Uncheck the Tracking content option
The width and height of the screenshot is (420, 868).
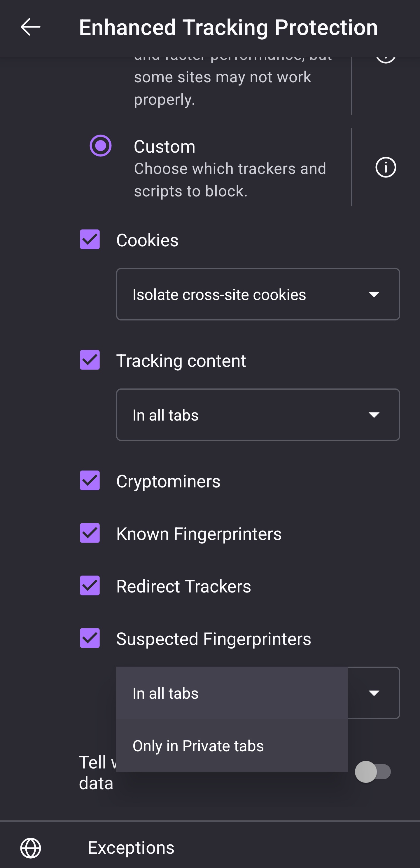click(x=89, y=360)
